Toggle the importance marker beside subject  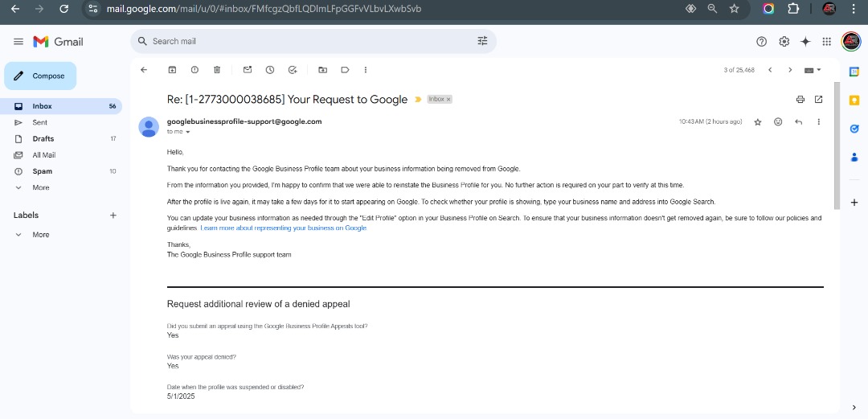418,100
